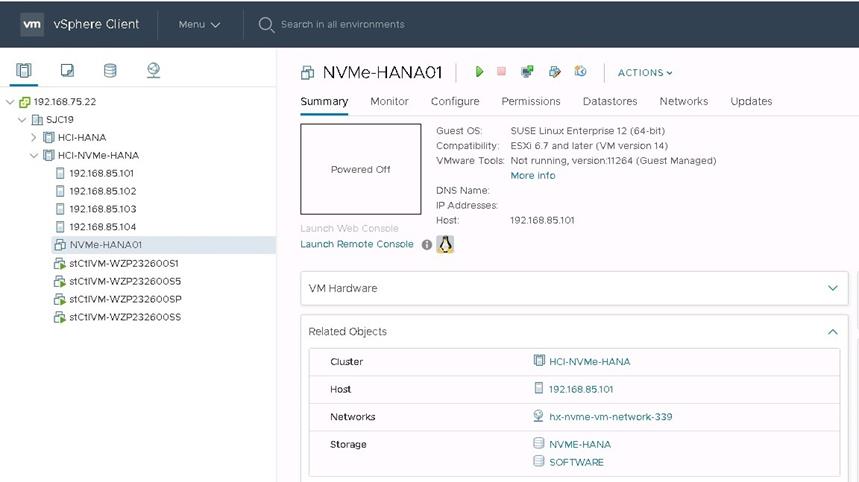Click Launch Remote Console link
This screenshot has width=859, height=482.
pos(357,244)
